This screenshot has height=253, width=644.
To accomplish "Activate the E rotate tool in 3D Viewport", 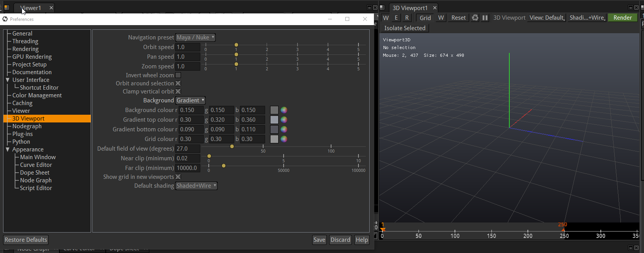I will [396, 18].
